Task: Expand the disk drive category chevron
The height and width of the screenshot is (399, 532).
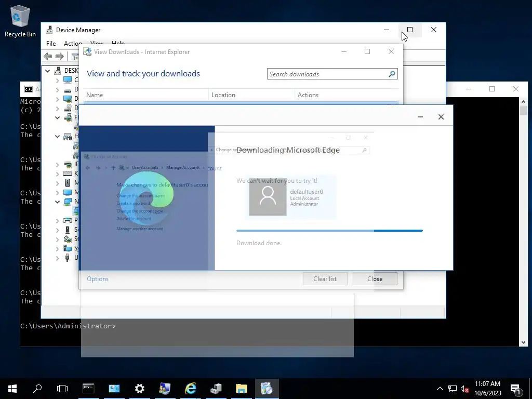Action: pos(57,90)
